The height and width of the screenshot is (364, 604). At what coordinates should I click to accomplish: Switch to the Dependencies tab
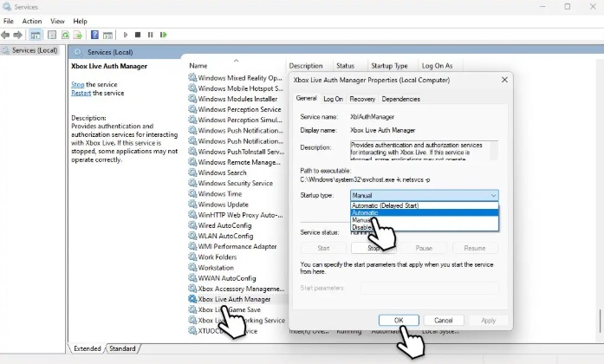400,99
